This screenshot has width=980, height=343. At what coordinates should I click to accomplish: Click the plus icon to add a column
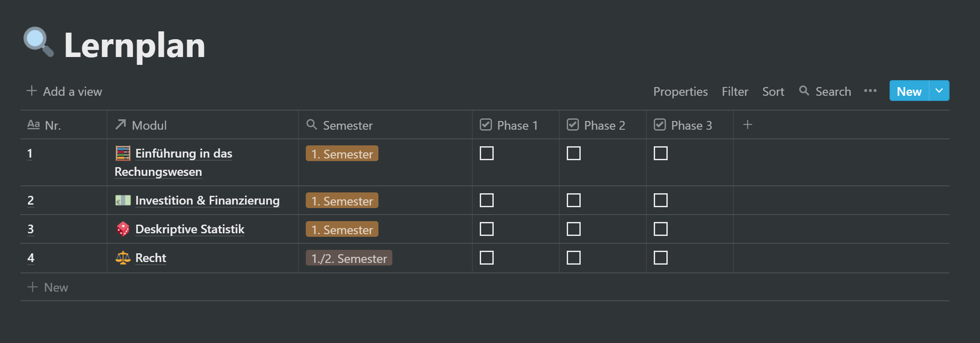[x=747, y=125]
